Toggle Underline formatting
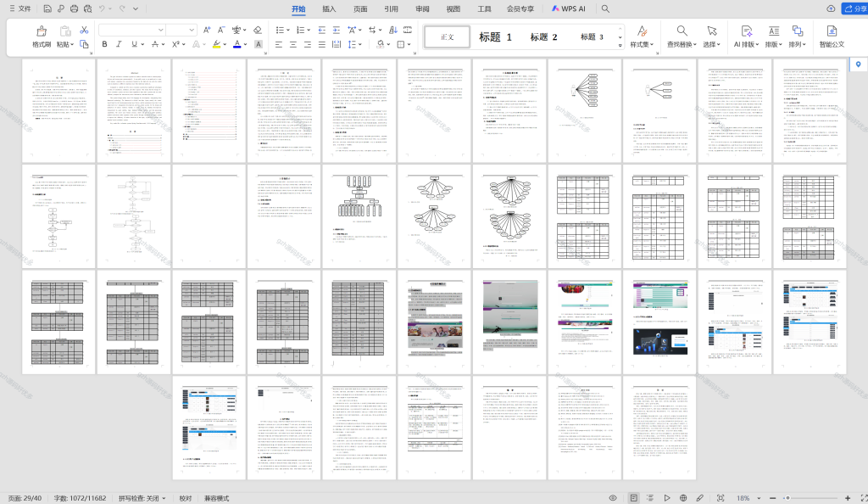Image resolution: width=868 pixels, height=504 pixels. pos(134,44)
